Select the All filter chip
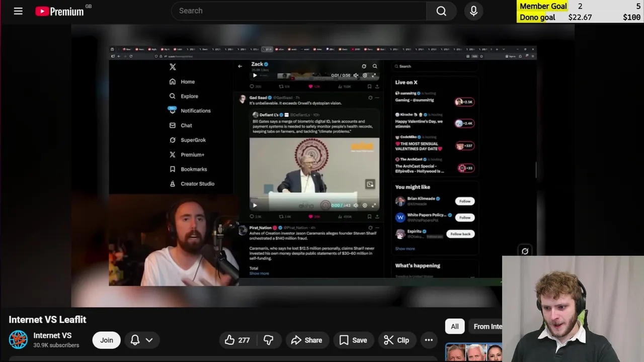Viewport: 644px width, 362px height. 454,326
